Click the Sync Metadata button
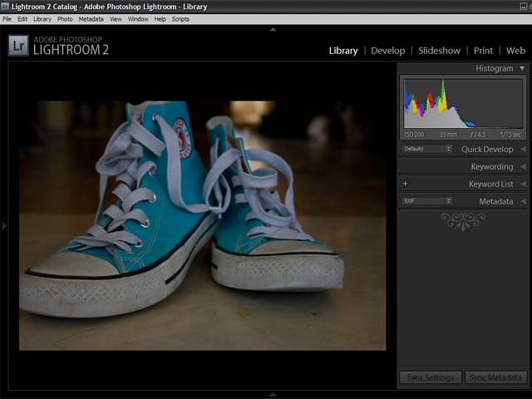Image resolution: width=532 pixels, height=399 pixels. (x=495, y=377)
